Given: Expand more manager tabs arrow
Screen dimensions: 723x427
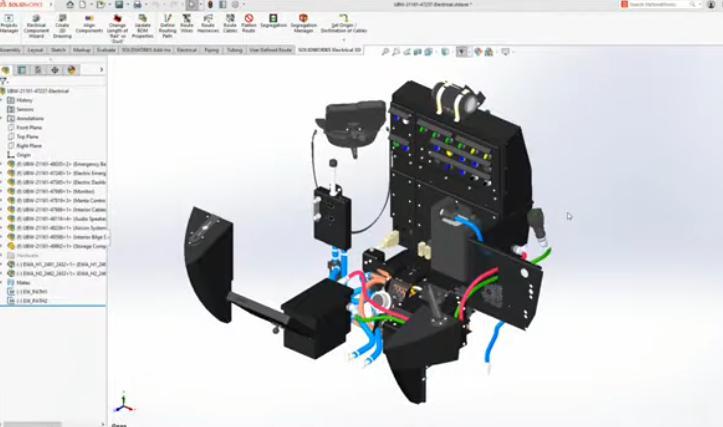Looking at the screenshot, I should [x=101, y=70].
